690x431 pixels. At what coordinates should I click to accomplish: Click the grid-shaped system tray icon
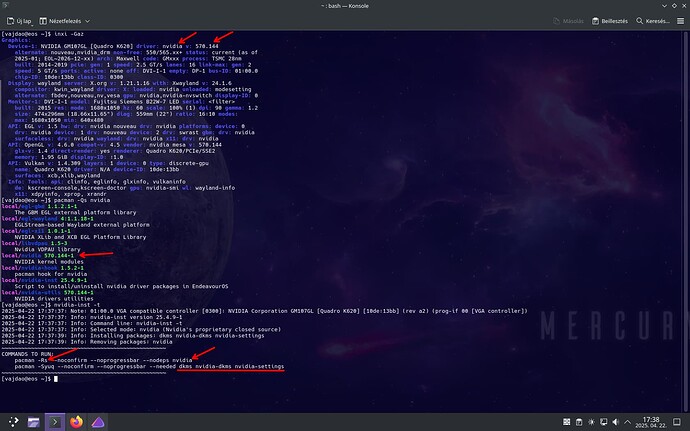[x=566, y=422]
